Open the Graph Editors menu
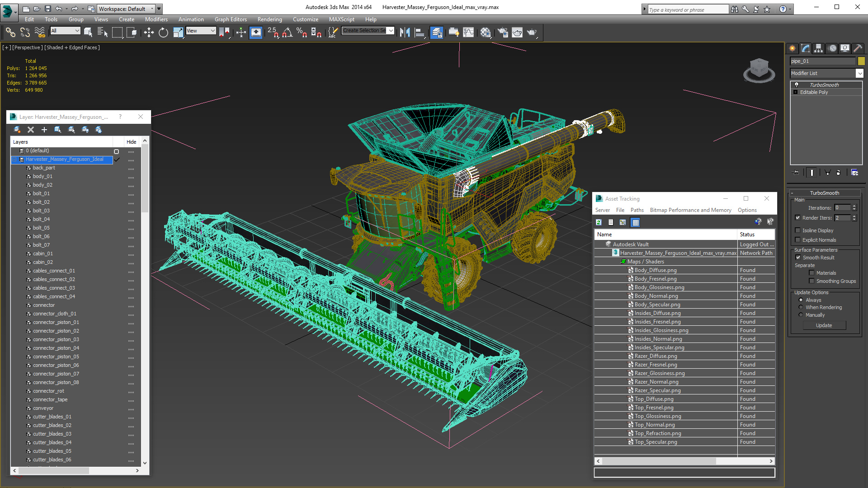Screen dimensions: 868x488 tap(231, 19)
